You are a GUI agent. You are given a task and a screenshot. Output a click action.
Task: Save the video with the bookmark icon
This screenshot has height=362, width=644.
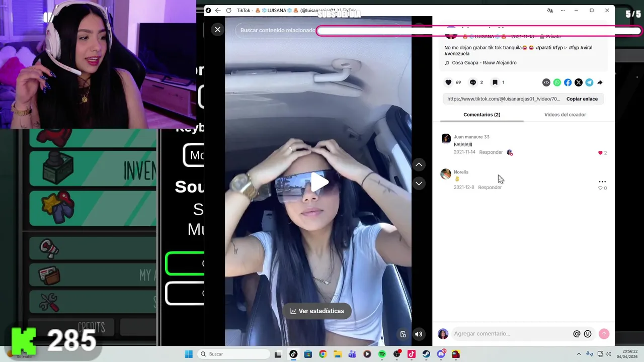point(495,82)
